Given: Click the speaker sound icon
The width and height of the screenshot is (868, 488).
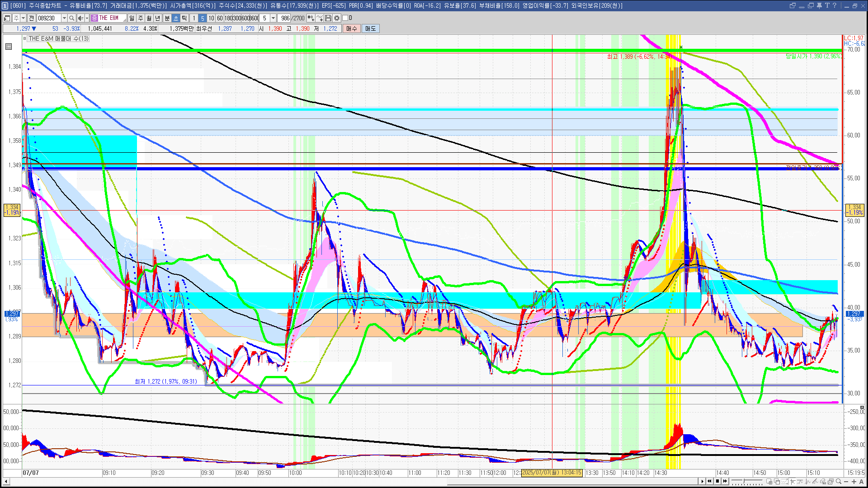Looking at the screenshot, I should click(x=80, y=18).
